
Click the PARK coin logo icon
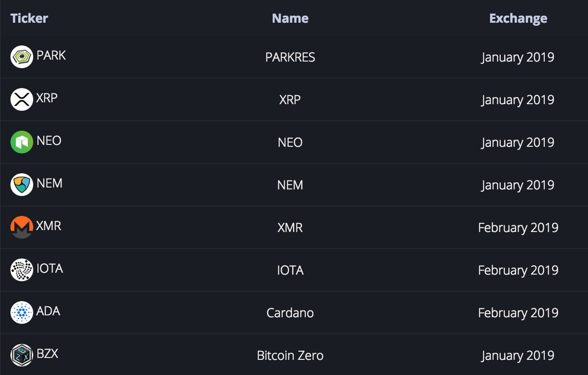point(22,56)
